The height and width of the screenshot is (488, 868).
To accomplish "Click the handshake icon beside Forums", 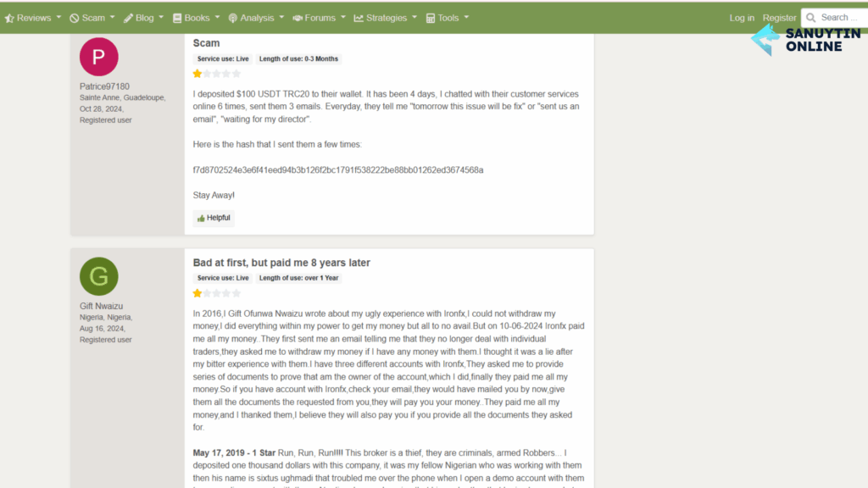I will click(298, 19).
